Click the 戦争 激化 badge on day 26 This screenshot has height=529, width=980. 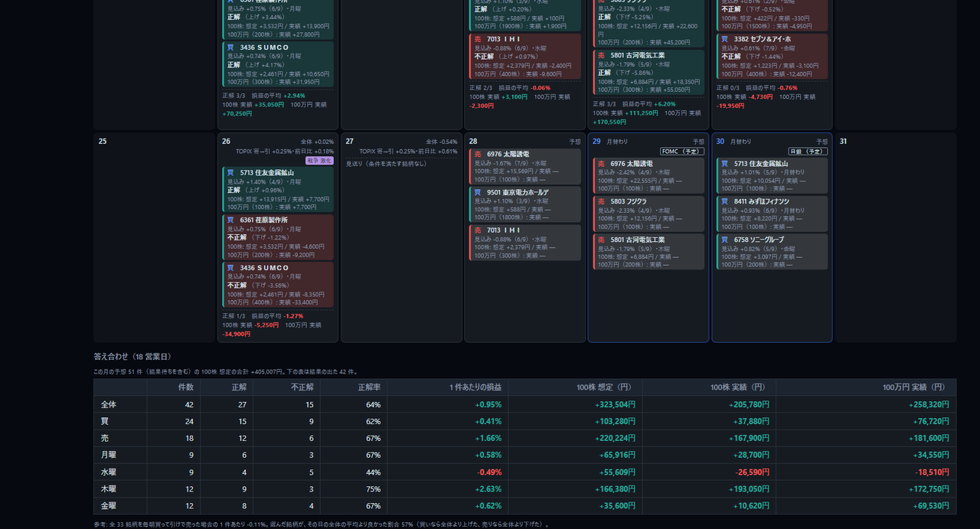pos(319,161)
